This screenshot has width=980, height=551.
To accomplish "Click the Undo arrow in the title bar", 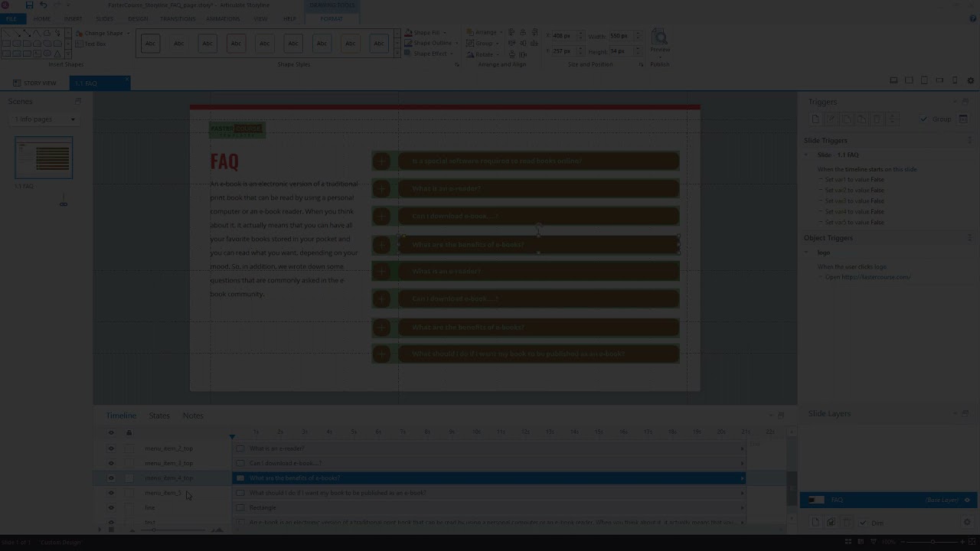I will coord(44,5).
